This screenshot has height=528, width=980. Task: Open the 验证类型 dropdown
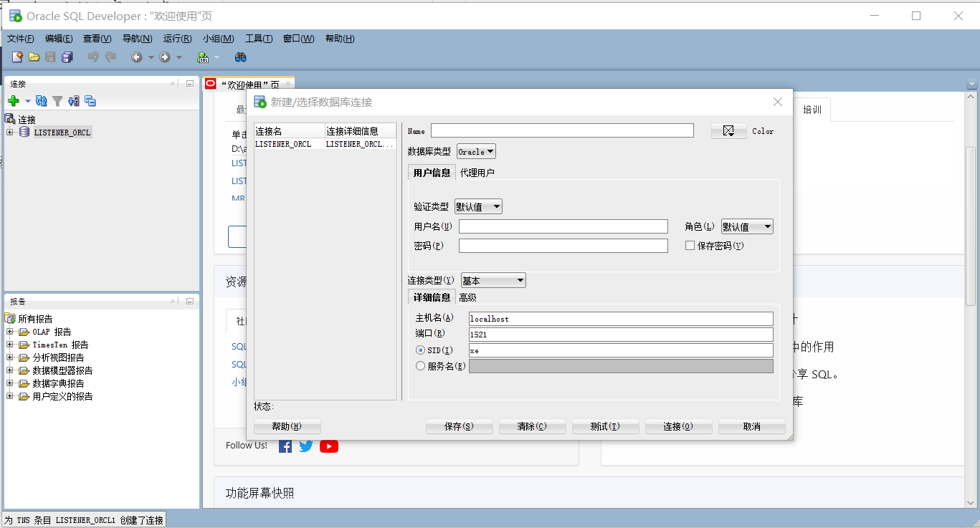pyautogui.click(x=478, y=206)
